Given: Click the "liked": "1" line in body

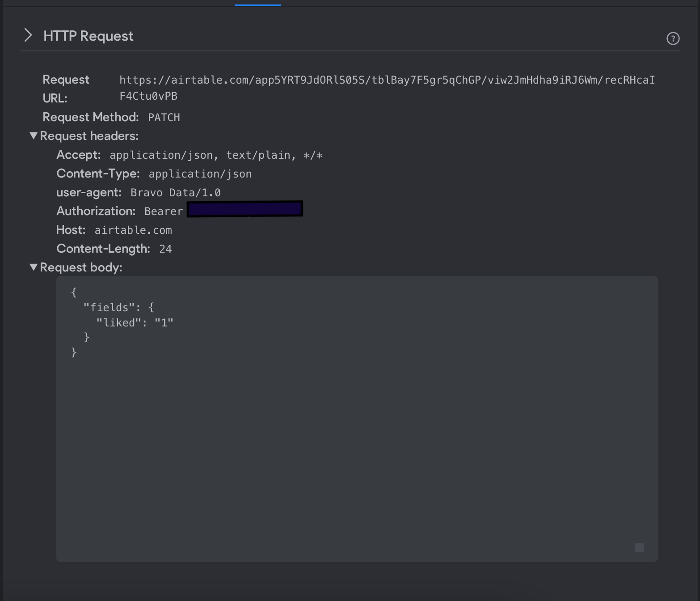Looking at the screenshot, I should pyautogui.click(x=135, y=323).
